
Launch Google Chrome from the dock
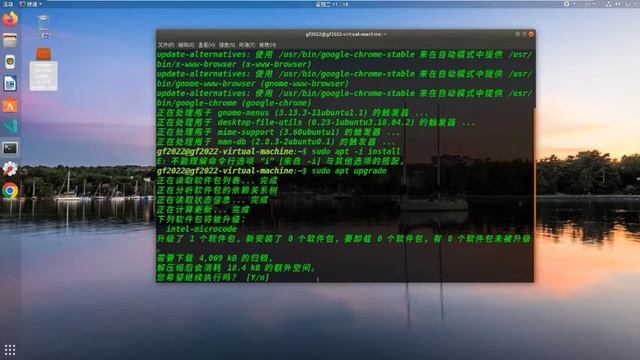click(10, 191)
